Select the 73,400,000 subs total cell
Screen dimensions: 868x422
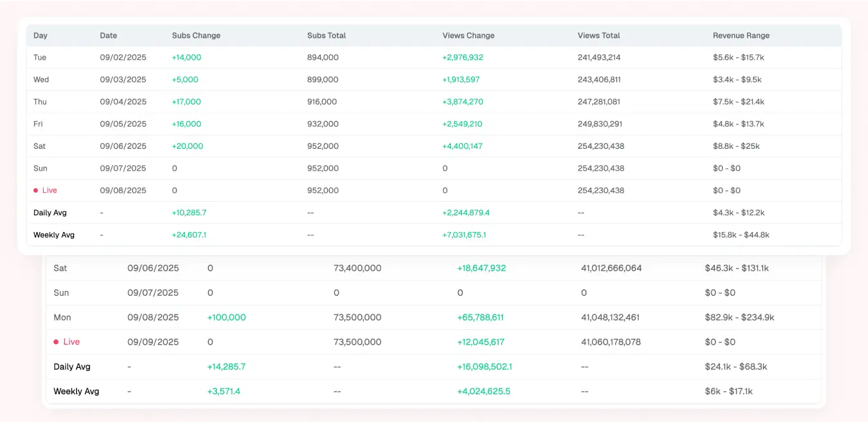(x=357, y=268)
